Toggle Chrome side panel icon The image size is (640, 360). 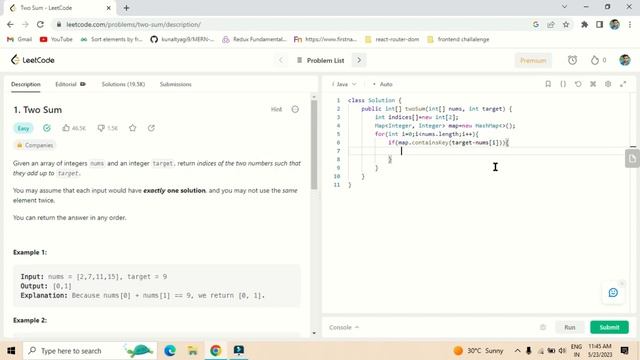coord(599,24)
